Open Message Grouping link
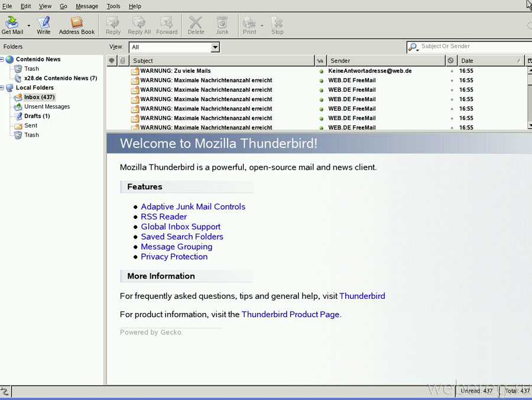The image size is (532, 400). point(176,247)
